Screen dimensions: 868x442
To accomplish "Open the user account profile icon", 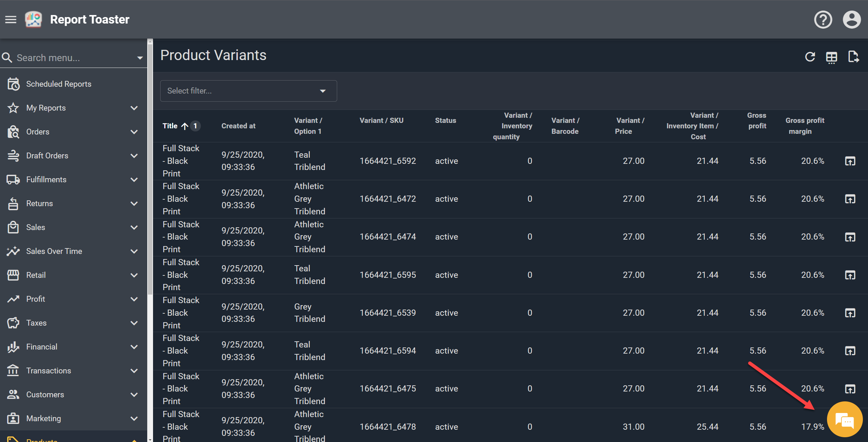I will pos(851,19).
